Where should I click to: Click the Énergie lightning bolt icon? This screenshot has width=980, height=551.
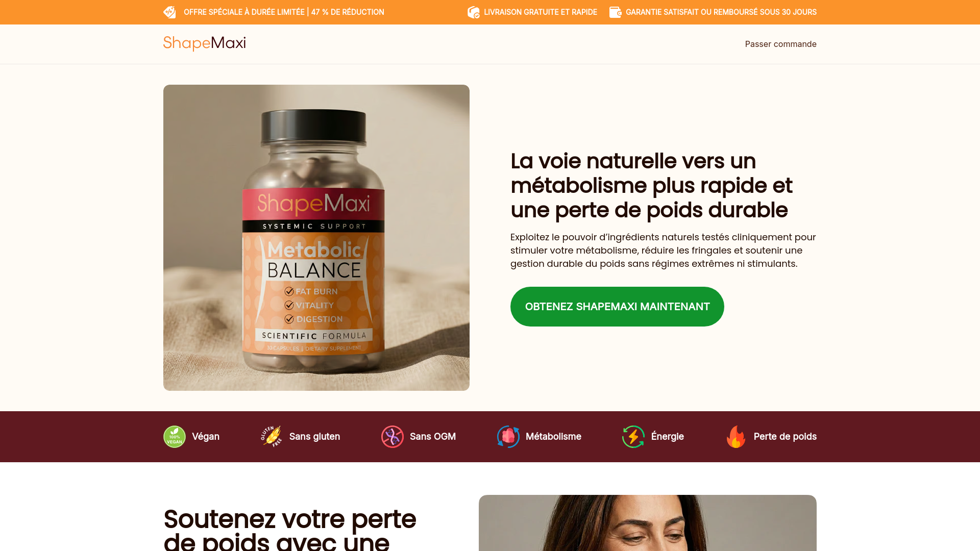[x=633, y=437]
